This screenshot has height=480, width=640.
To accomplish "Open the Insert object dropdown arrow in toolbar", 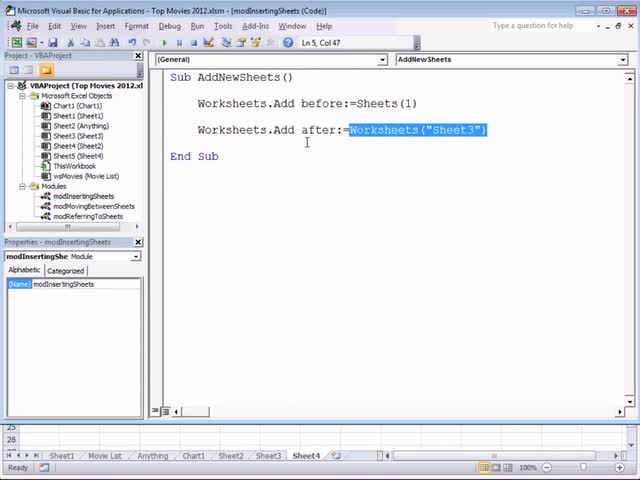I will [x=42, y=42].
